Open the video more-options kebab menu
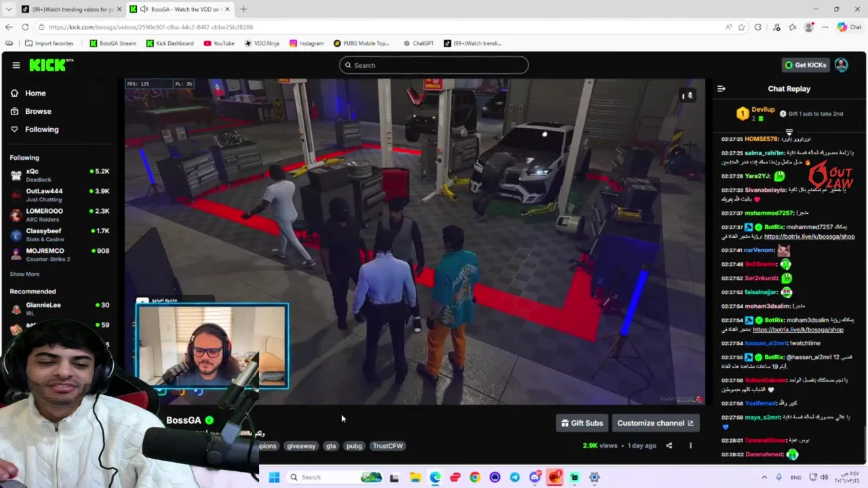Image resolution: width=868 pixels, height=488 pixels. click(690, 445)
